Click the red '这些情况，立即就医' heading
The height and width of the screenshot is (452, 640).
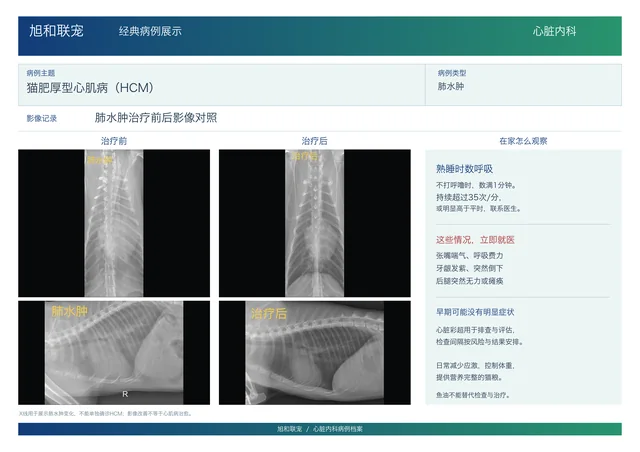(476, 240)
